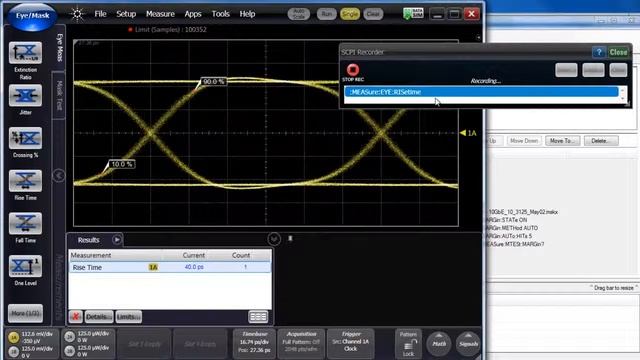The height and width of the screenshot is (360, 640).
Task: Click the 1A ground level marker
Action: (468, 133)
